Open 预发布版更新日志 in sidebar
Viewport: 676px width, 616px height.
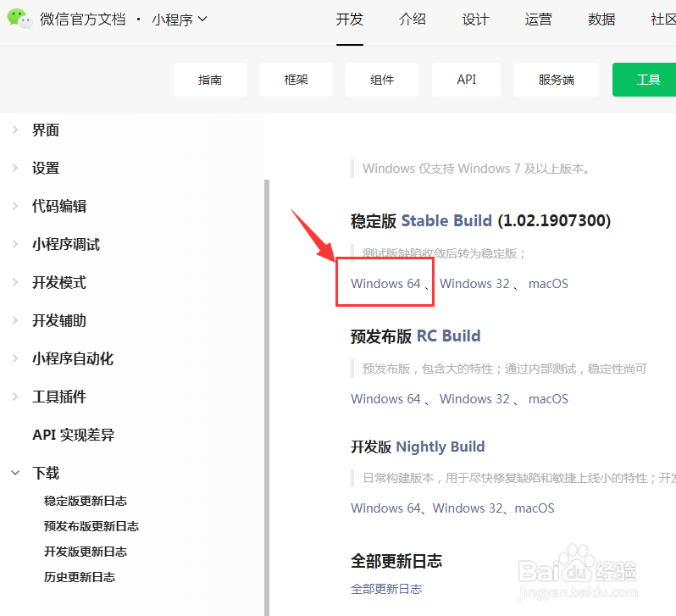pos(91,526)
